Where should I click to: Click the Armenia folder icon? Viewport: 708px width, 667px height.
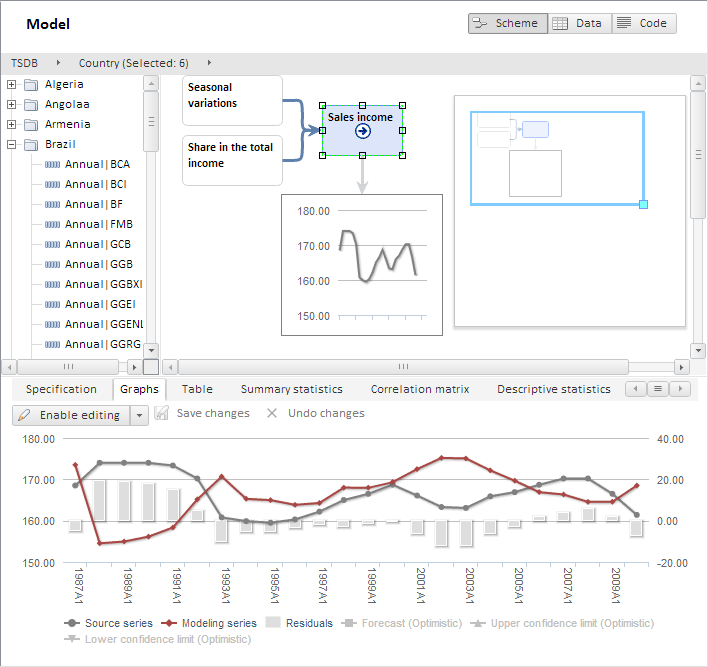point(31,125)
